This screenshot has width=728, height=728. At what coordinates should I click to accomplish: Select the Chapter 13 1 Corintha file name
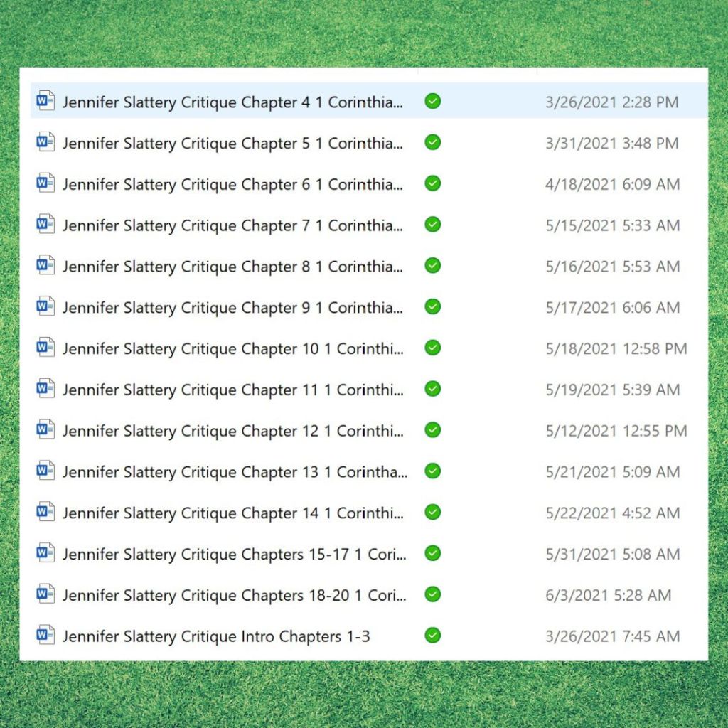tap(235, 471)
